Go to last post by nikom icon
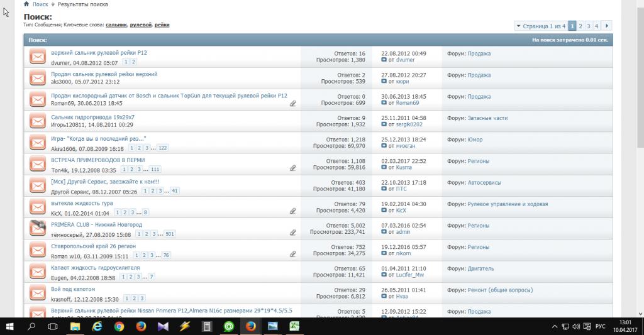The width and height of the screenshot is (644, 335). 384,253
